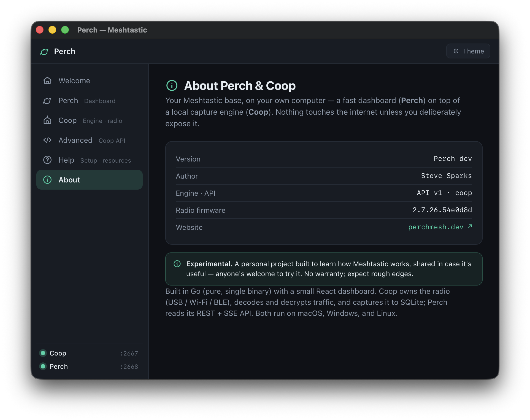Click the info icon next to the page heading
The height and width of the screenshot is (420, 530).
172,85
